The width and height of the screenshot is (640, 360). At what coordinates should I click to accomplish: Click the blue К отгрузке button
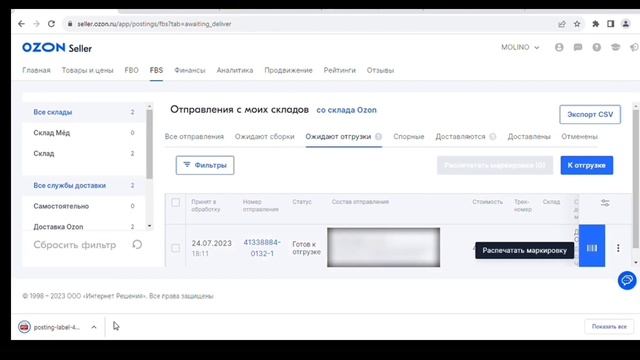(587, 165)
